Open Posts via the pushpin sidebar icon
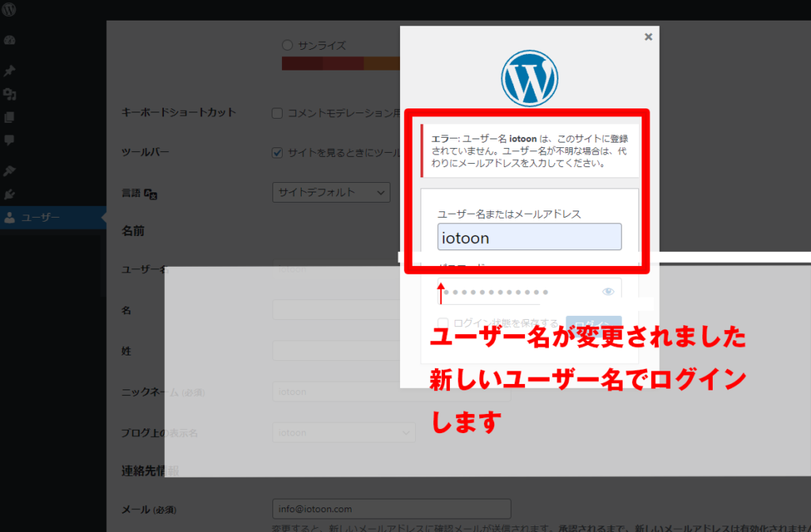Viewport: 811px width, 532px height. (x=10, y=70)
